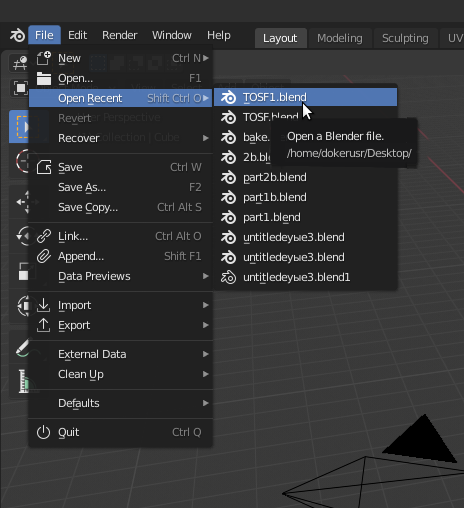Open the Window menu
The image size is (464, 508).
(x=172, y=35)
